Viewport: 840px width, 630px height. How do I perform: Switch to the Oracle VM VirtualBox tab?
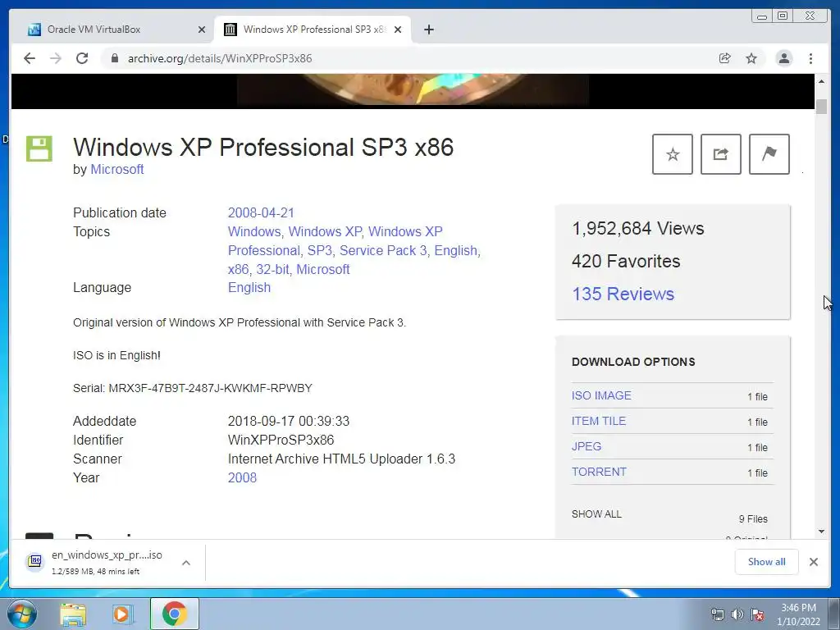113,30
